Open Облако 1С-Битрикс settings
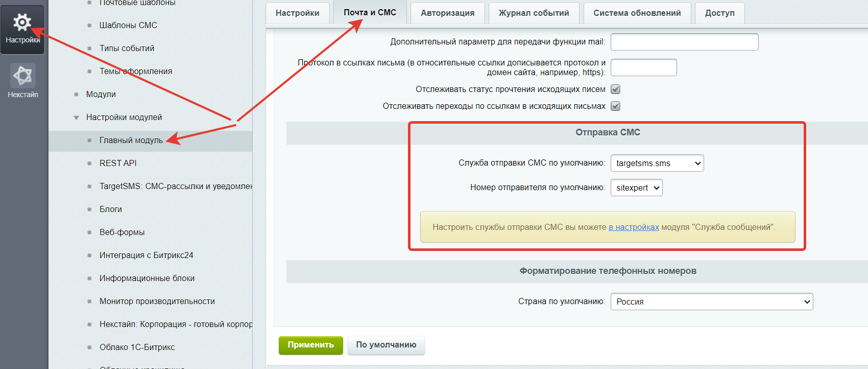The image size is (868, 369). (x=137, y=347)
